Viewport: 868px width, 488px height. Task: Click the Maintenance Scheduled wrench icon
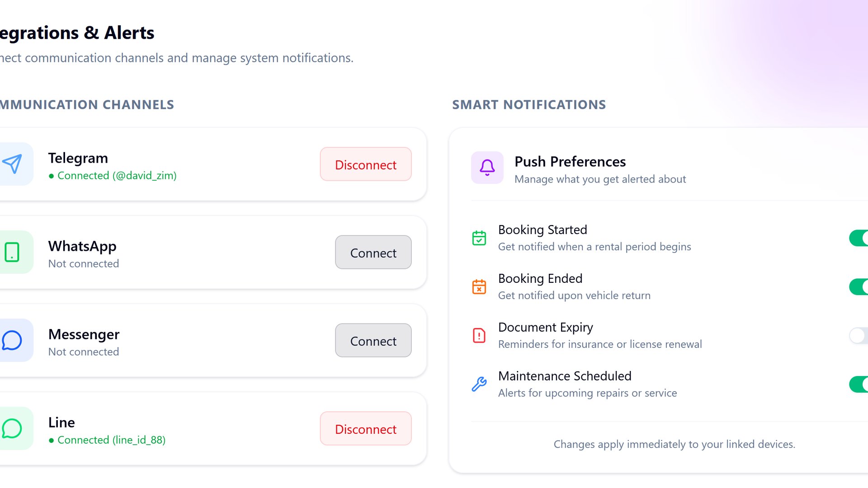pyautogui.click(x=479, y=385)
